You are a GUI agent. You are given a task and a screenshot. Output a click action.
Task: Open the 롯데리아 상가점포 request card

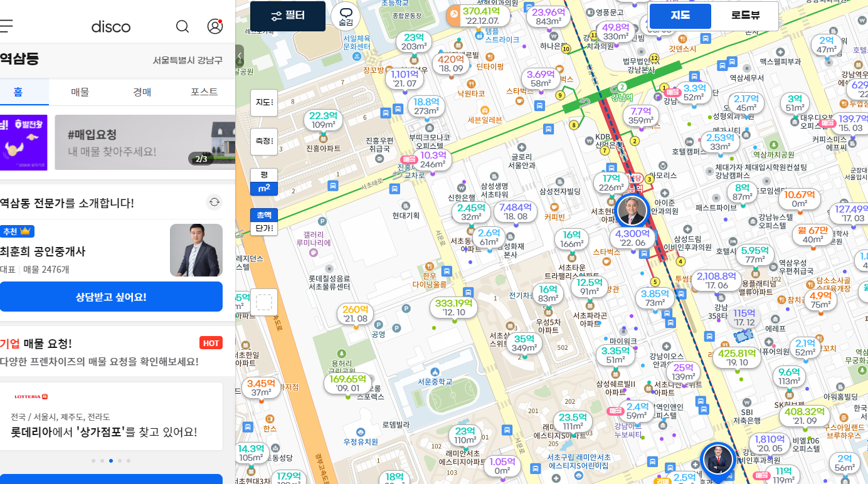pos(111,416)
